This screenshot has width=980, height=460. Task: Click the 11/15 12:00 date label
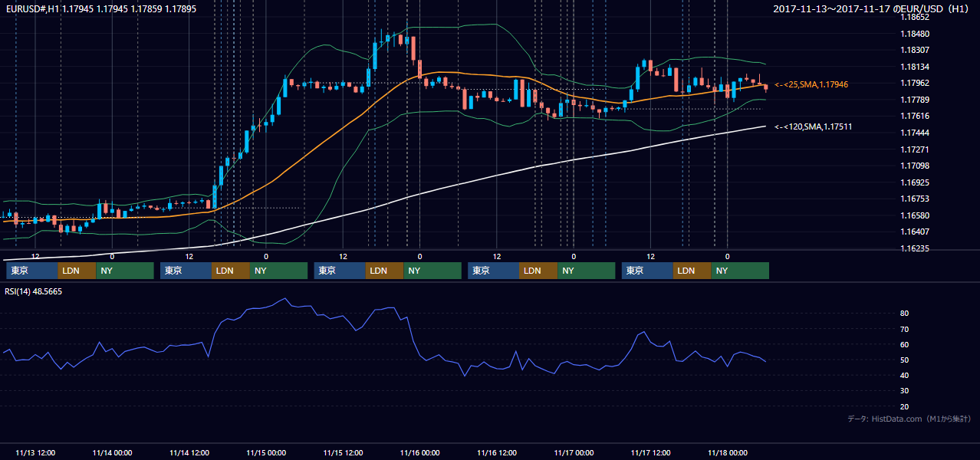[343, 452]
